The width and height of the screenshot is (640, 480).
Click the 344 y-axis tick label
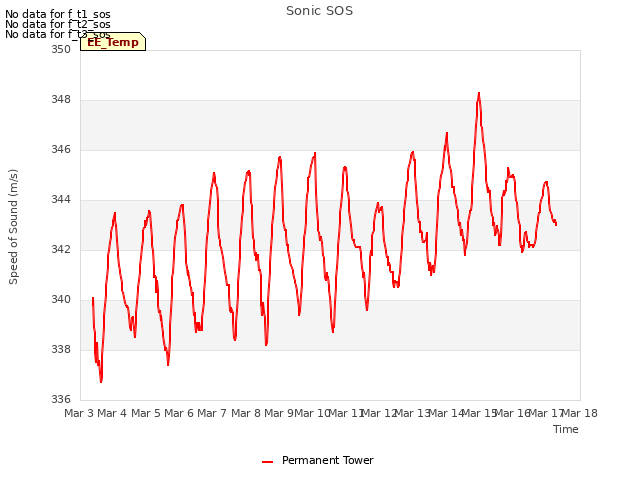61,200
